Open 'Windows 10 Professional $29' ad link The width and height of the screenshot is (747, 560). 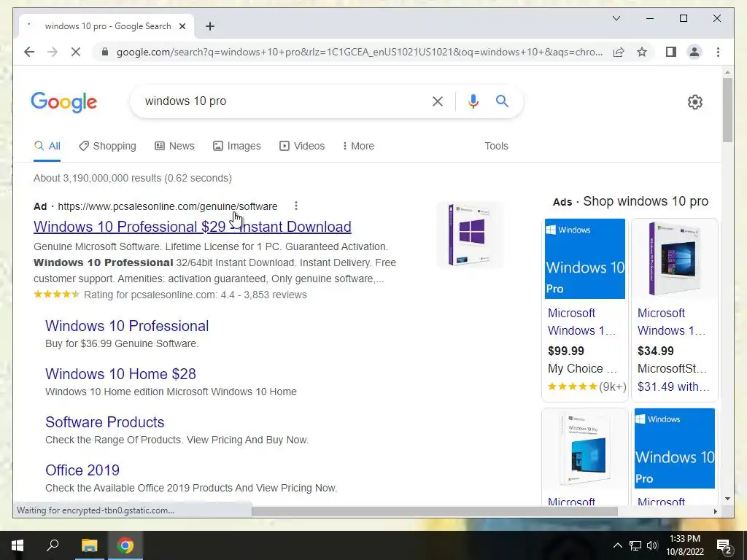click(x=193, y=227)
